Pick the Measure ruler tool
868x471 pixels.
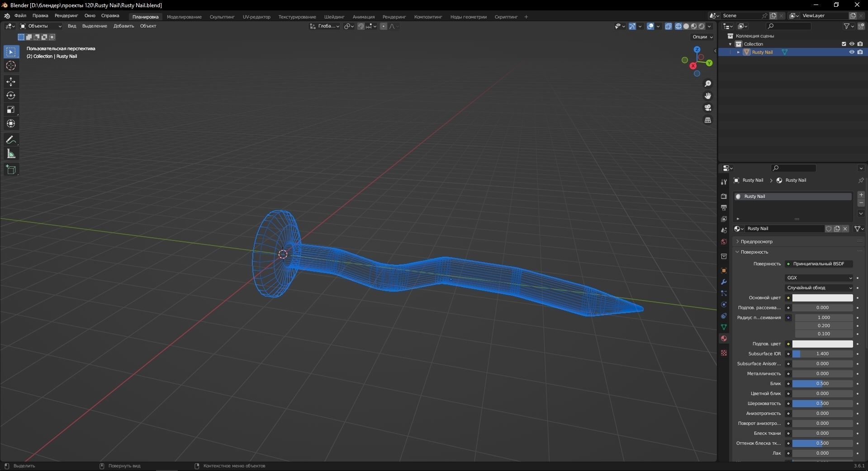(x=11, y=154)
